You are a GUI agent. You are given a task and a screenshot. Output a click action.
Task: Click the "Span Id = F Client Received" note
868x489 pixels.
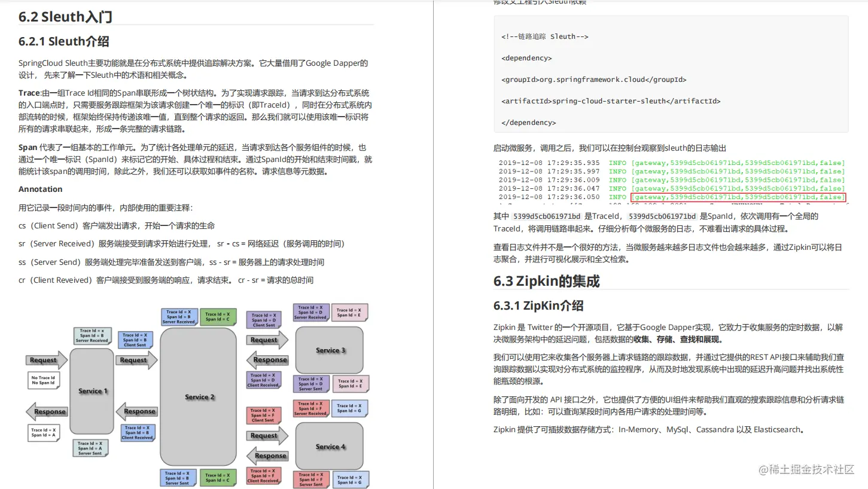pos(263,476)
